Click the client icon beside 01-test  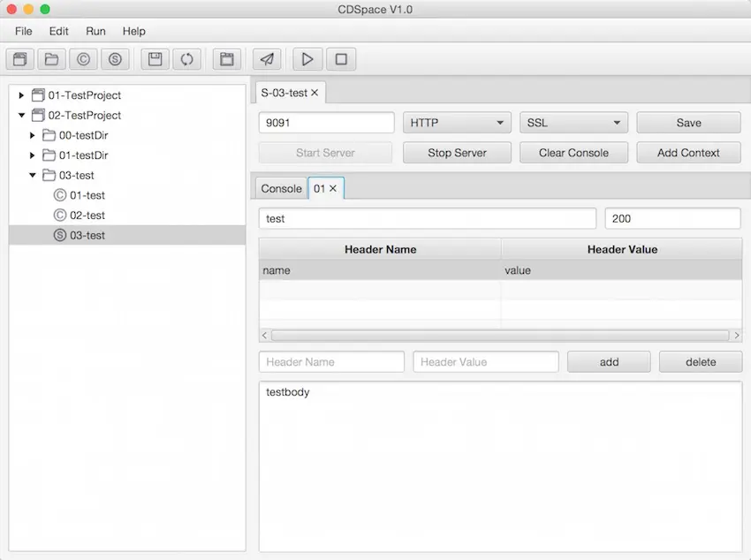60,195
